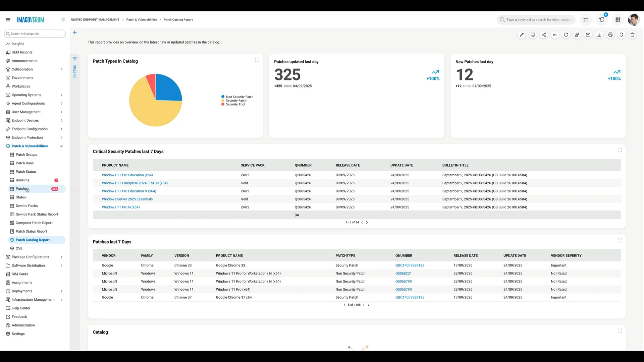The width and height of the screenshot is (644, 362).
Task: Open the apps grid launcher
Action: (618, 20)
